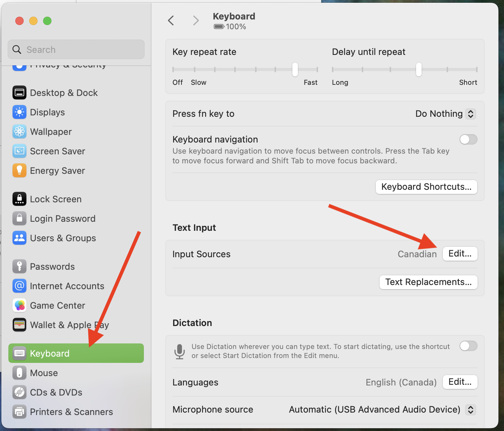The width and height of the screenshot is (504, 431).
Task: Open the Displays settings icon
Action: (x=19, y=112)
